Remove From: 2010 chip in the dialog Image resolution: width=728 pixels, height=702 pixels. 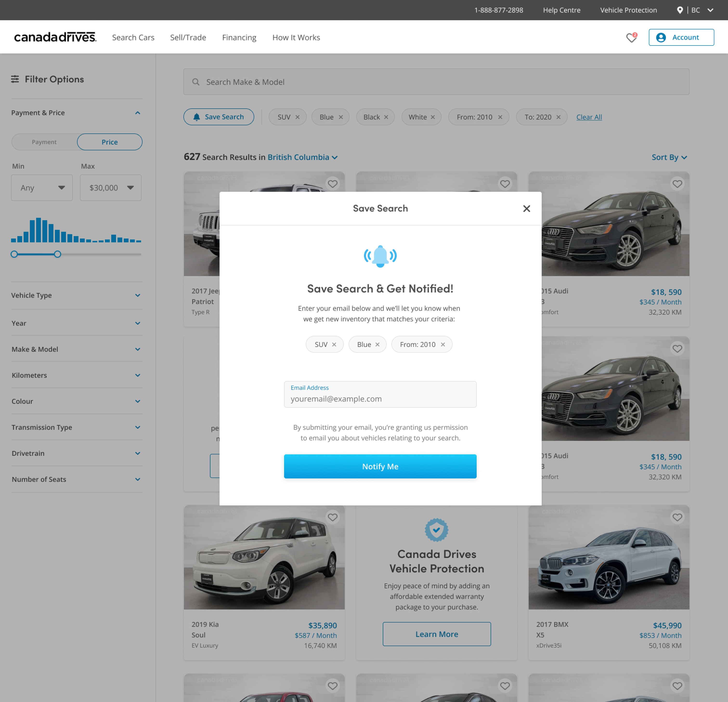click(x=443, y=344)
